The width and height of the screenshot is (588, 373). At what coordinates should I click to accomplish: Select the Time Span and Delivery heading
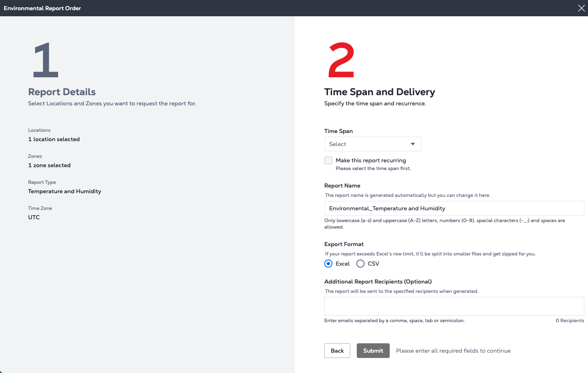[380, 92]
